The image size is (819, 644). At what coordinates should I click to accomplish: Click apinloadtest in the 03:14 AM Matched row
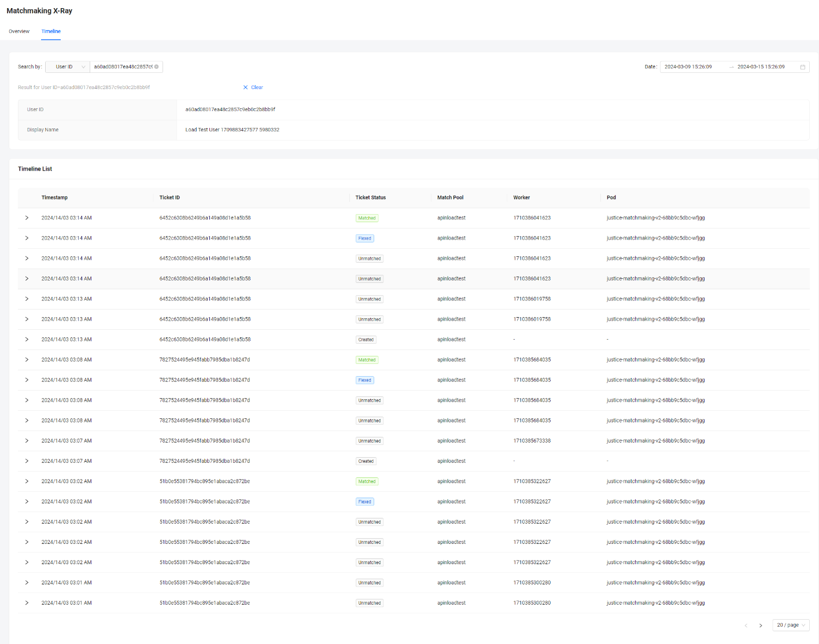pos(451,218)
